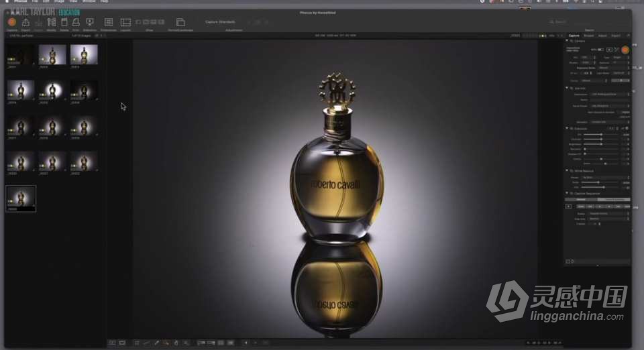Screen dimensions: 644x350
Task: Start the Slideshow from the toolbar
Action: tap(89, 21)
